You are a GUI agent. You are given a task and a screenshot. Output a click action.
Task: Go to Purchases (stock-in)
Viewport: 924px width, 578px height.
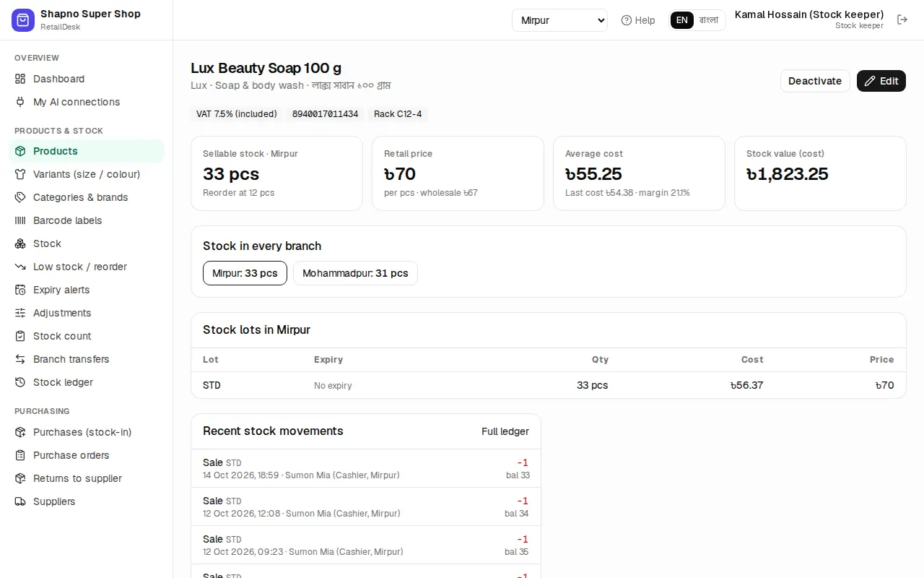pos(87,432)
